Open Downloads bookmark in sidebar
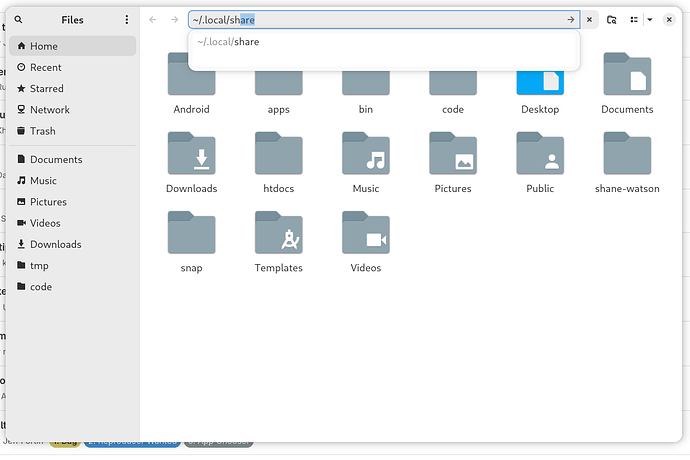Image resolution: width=690 pixels, height=460 pixels. [x=73, y=244]
